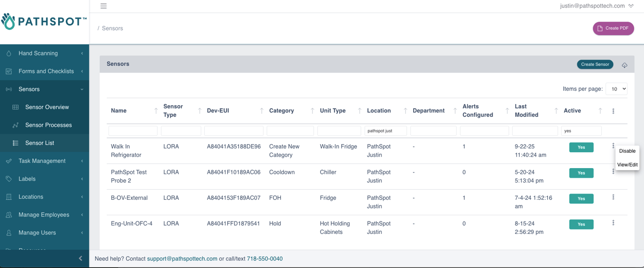
Task: Select Disable from the row context menu
Action: 627,151
